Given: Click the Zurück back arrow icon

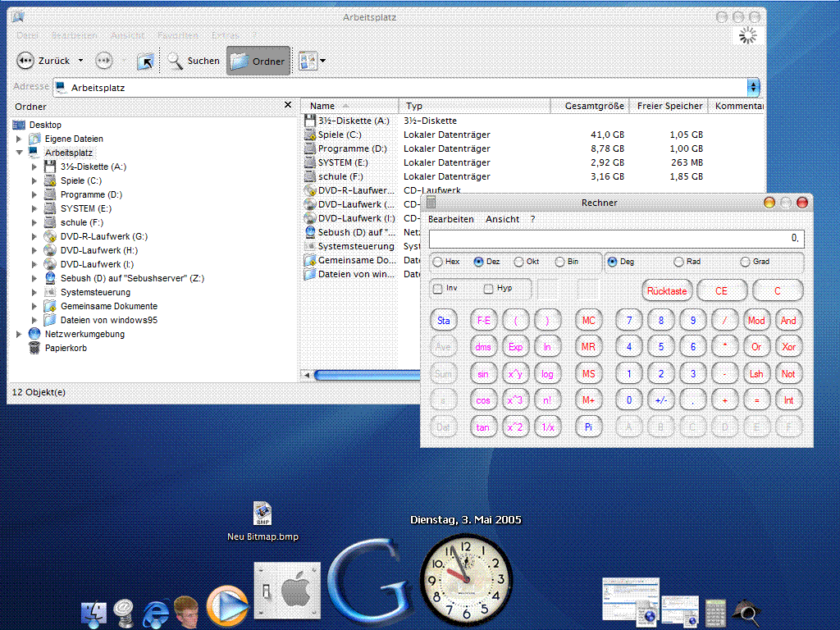Looking at the screenshot, I should [x=25, y=61].
